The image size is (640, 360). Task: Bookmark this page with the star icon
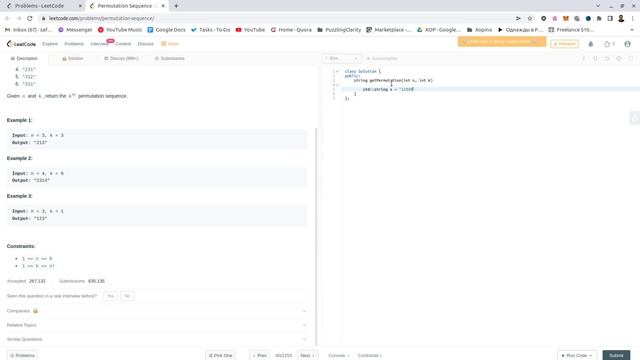click(x=530, y=18)
